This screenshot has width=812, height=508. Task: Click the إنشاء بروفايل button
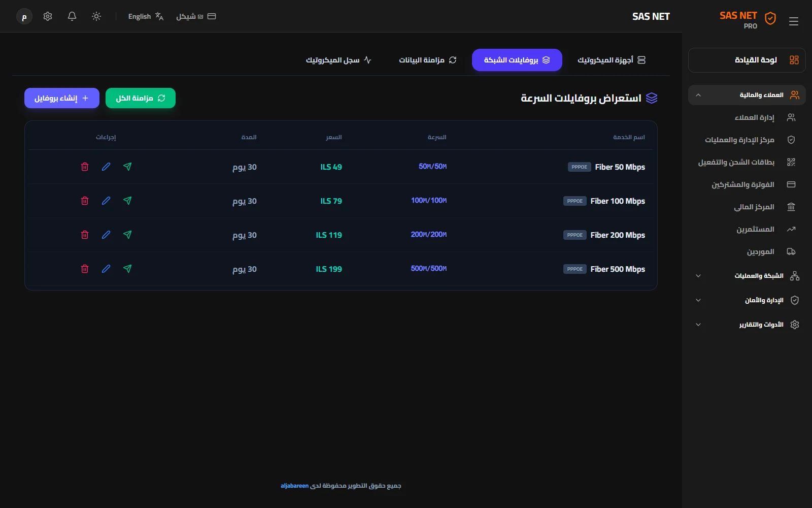[x=62, y=98]
